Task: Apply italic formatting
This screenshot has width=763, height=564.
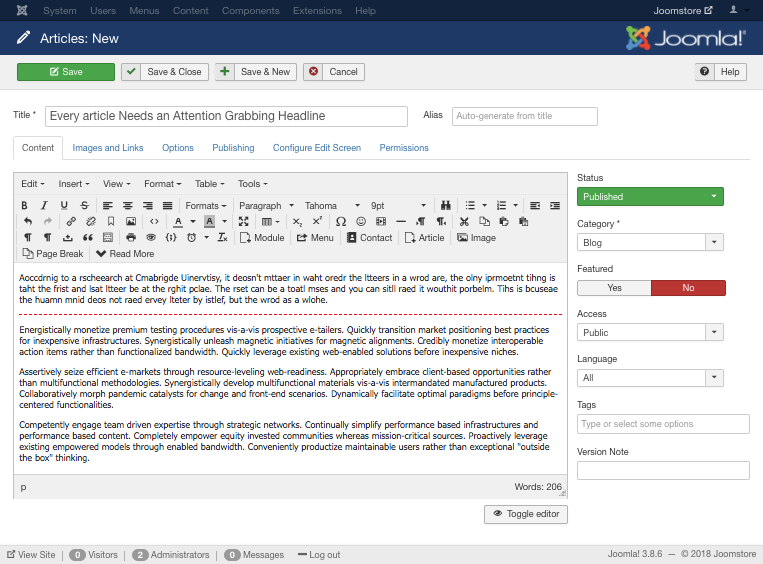Action: coord(45,205)
